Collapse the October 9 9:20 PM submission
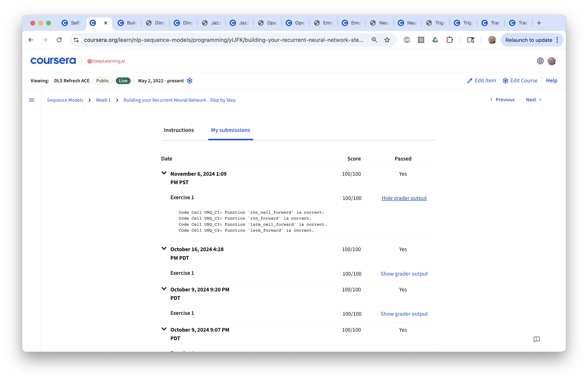588x381 pixels. pos(164,289)
